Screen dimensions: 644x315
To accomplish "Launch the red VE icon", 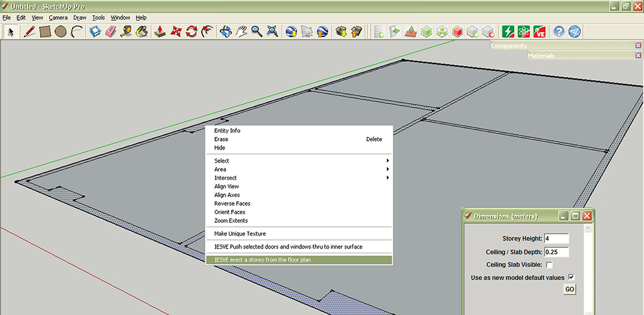I will [539, 31].
